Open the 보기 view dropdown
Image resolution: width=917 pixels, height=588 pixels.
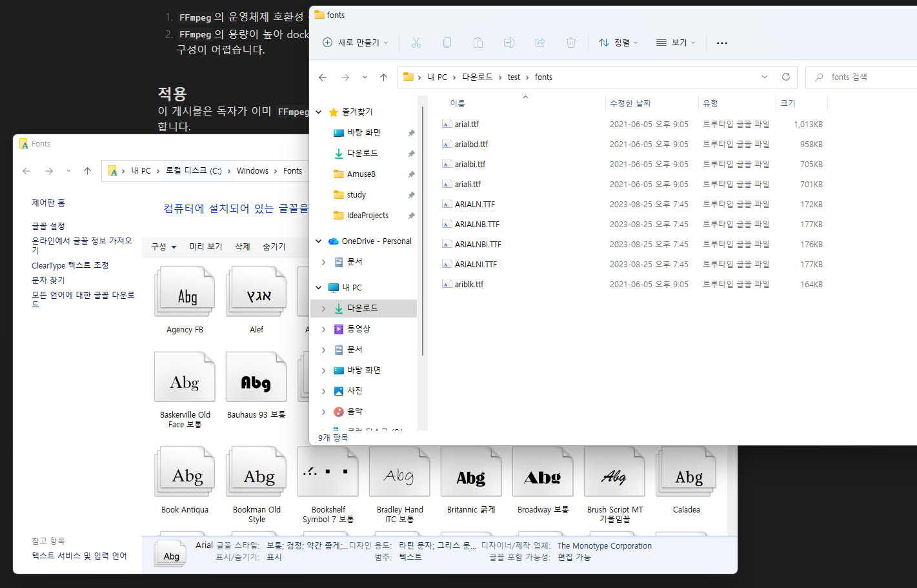point(675,43)
